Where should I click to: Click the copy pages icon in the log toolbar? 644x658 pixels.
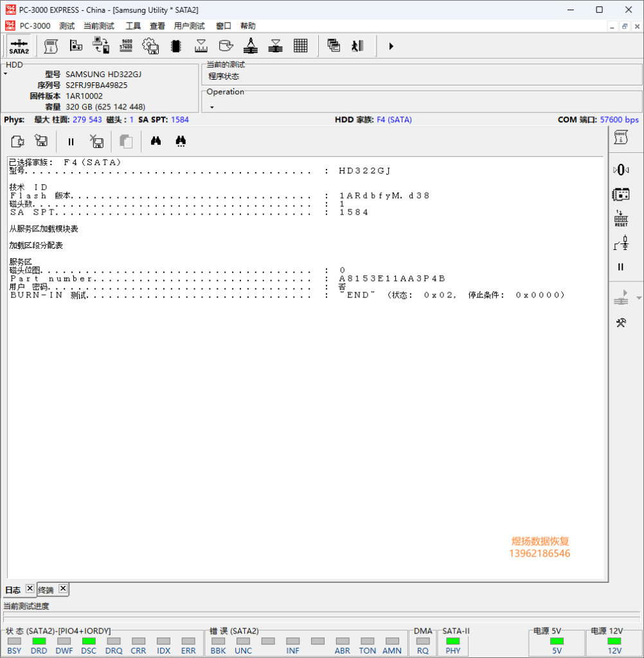pyautogui.click(x=126, y=141)
